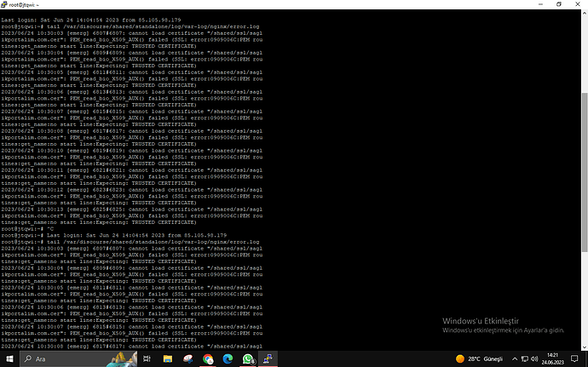Screen dimensions: 588x367
Task: Click the log line timestamped 10:30:13
Action: click(131, 209)
